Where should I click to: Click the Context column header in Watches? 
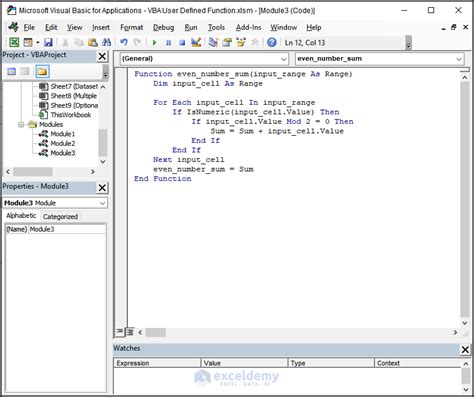(x=418, y=363)
